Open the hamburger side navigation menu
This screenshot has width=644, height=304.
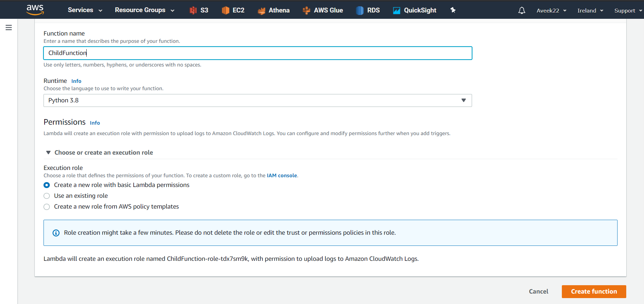pyautogui.click(x=9, y=28)
